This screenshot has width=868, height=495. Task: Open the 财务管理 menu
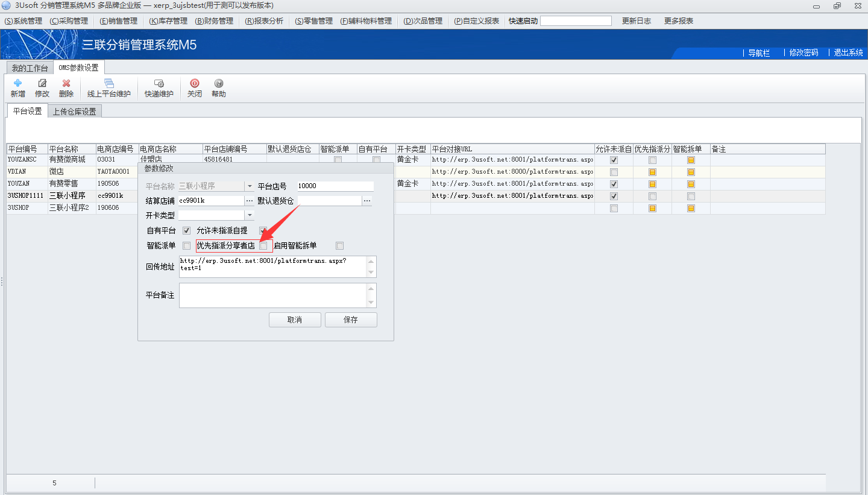click(x=214, y=20)
